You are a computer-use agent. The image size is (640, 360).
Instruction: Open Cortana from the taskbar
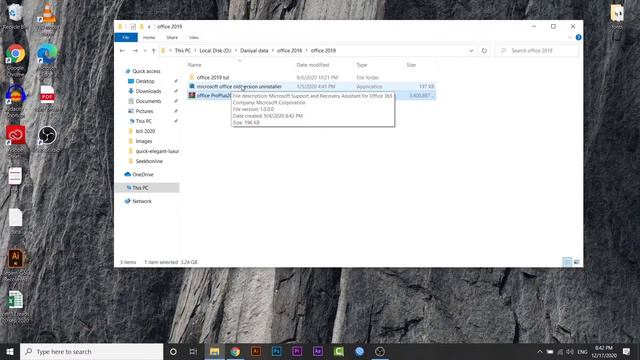(x=173, y=351)
